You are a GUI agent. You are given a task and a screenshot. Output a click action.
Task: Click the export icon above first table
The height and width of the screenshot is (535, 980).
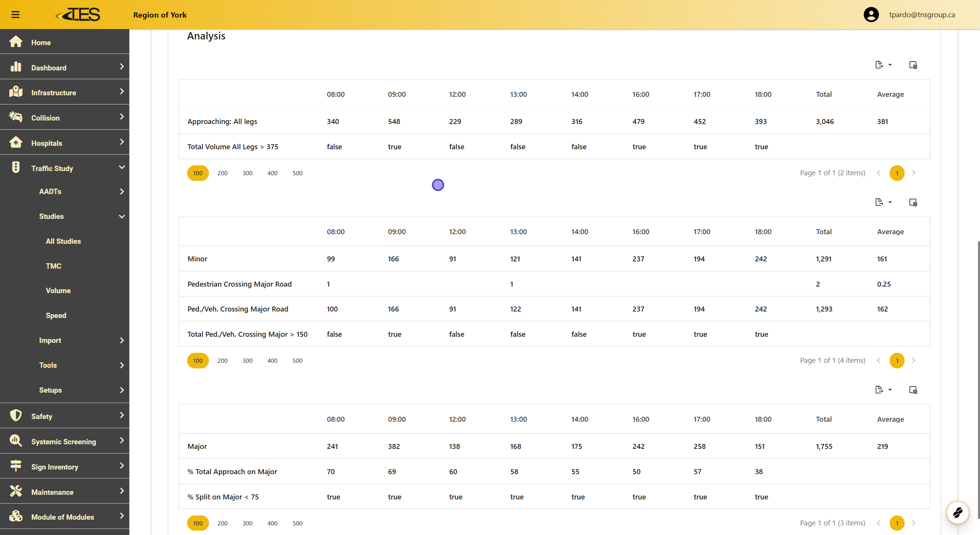pyautogui.click(x=879, y=65)
